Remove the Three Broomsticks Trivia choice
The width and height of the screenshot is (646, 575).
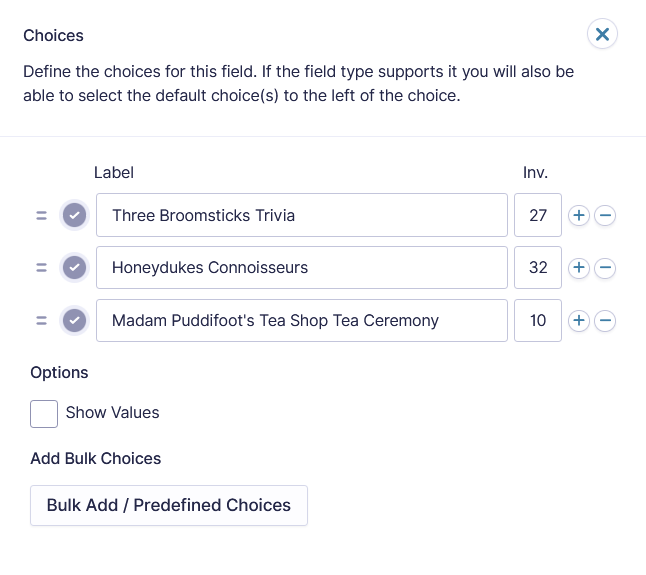(x=605, y=215)
